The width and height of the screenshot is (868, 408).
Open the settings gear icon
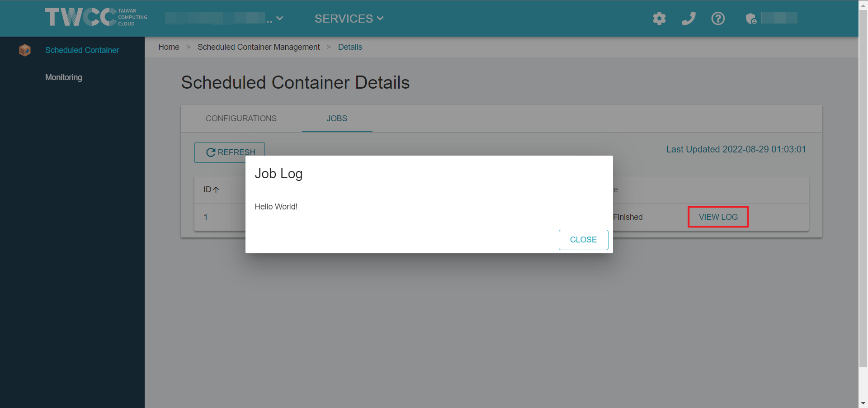(659, 19)
